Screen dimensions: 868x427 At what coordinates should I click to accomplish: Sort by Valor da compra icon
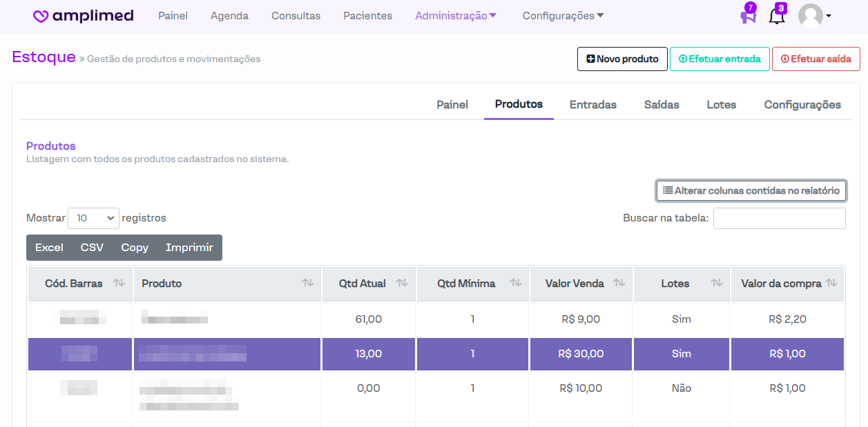(831, 284)
